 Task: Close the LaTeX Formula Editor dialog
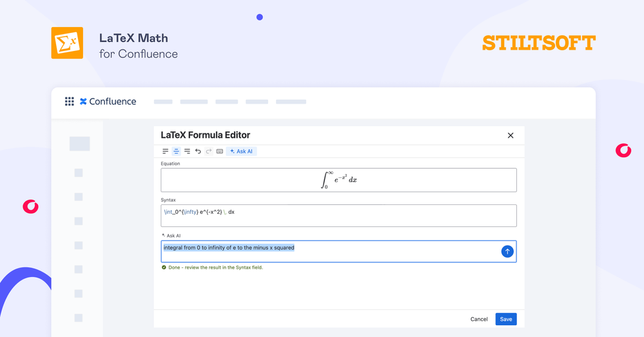click(x=511, y=135)
